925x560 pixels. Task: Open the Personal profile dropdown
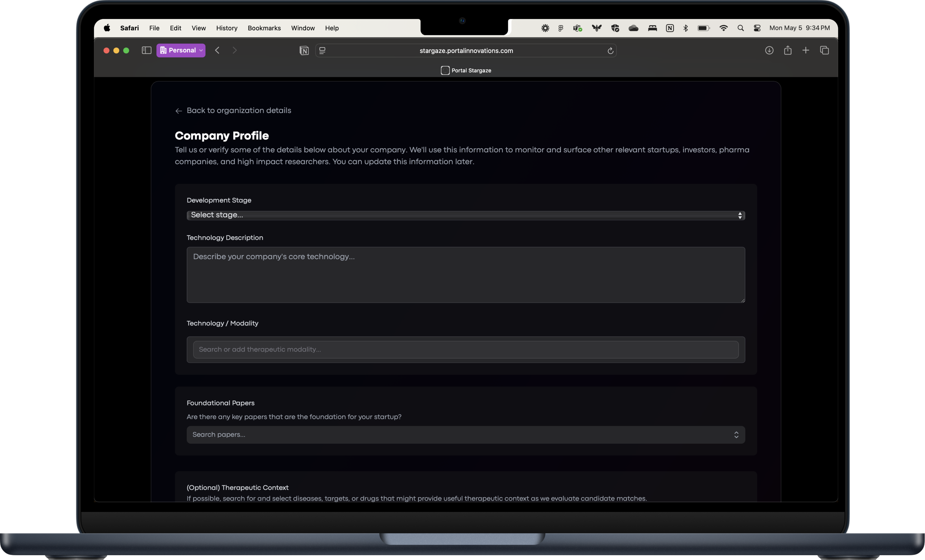tap(181, 50)
